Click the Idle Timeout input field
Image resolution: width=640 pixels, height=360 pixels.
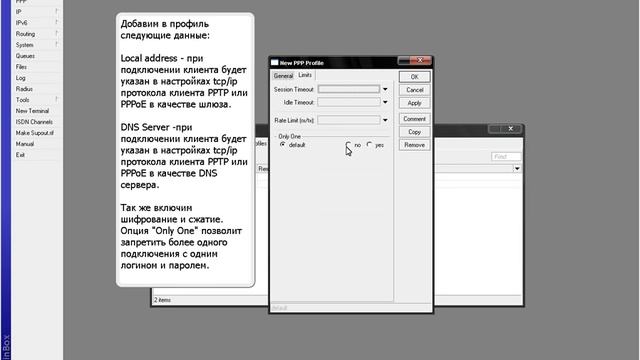(349, 102)
